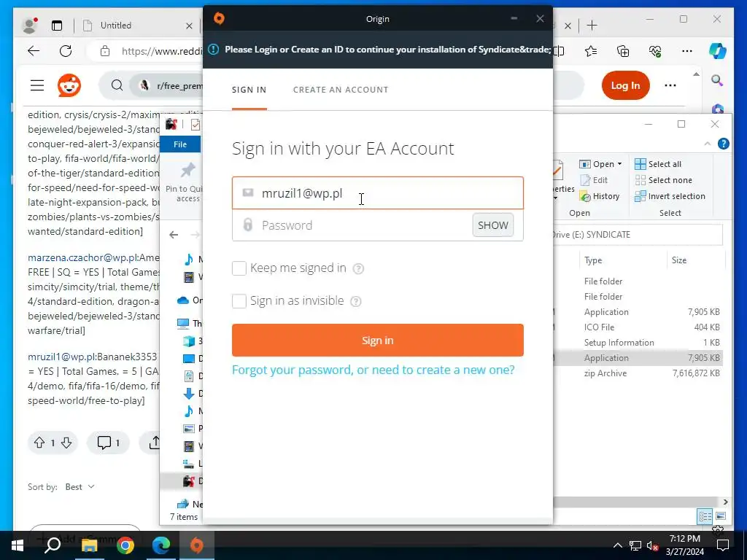
Task: Switch to the SIGN IN tab
Action: click(249, 90)
